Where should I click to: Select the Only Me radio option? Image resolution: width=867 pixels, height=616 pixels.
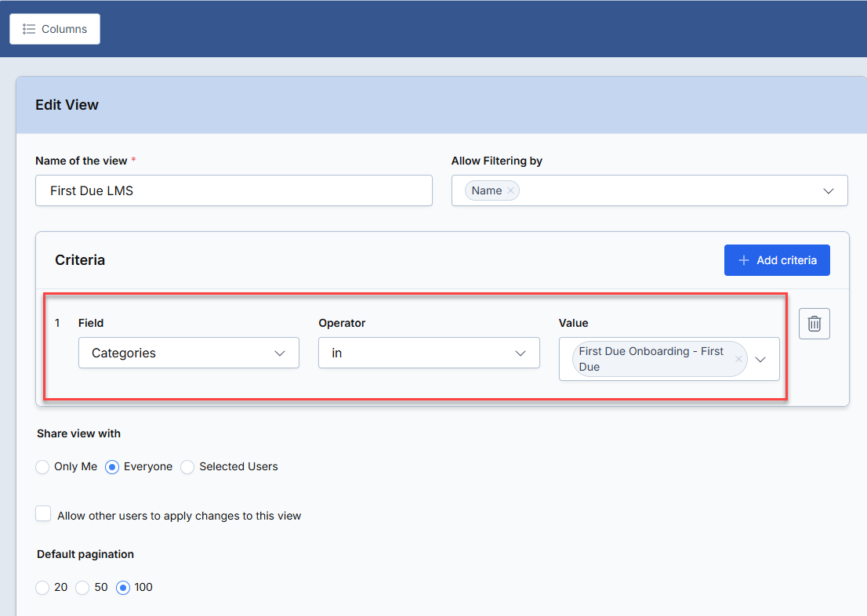pos(42,467)
